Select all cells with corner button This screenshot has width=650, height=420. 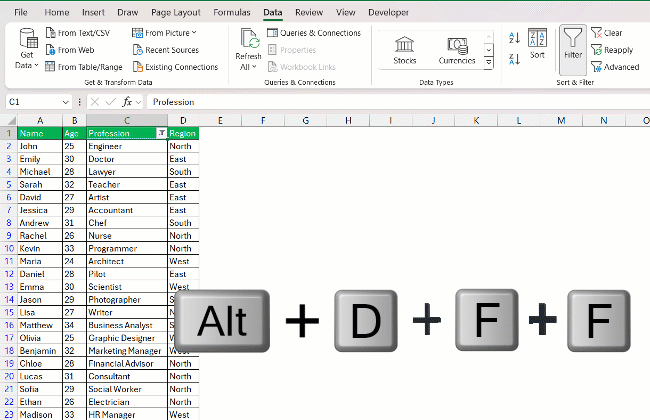coord(9,121)
